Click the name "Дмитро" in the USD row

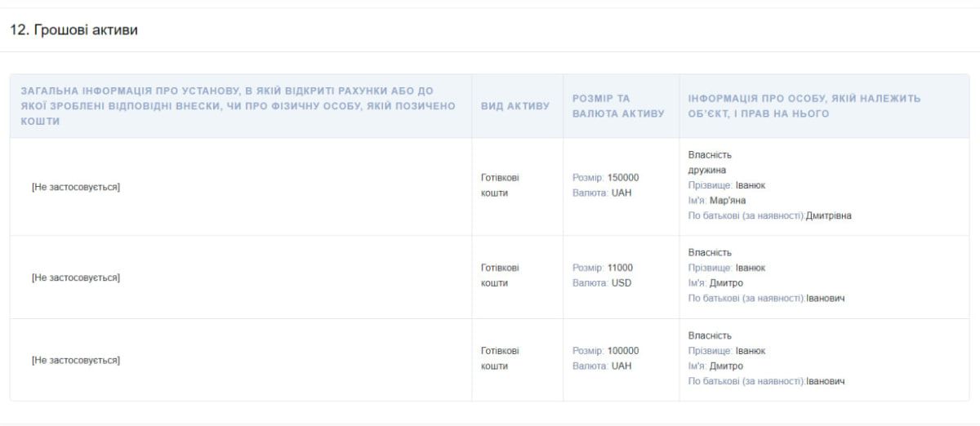(x=726, y=283)
